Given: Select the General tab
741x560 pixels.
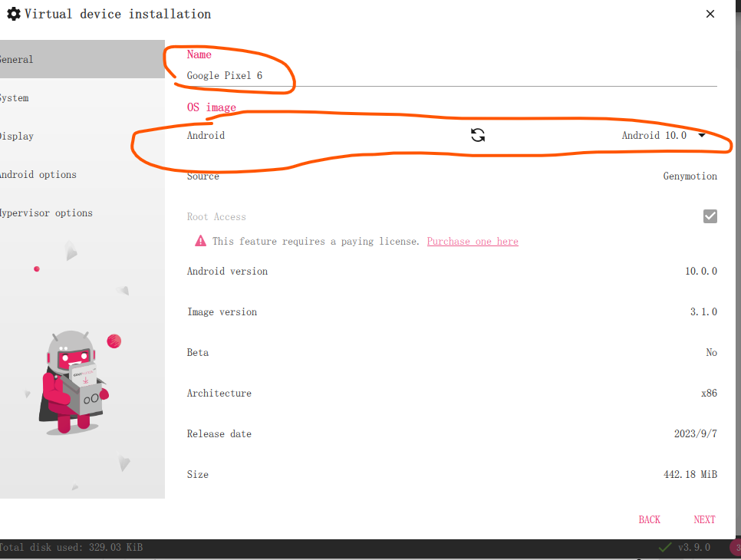Looking at the screenshot, I should [82, 59].
